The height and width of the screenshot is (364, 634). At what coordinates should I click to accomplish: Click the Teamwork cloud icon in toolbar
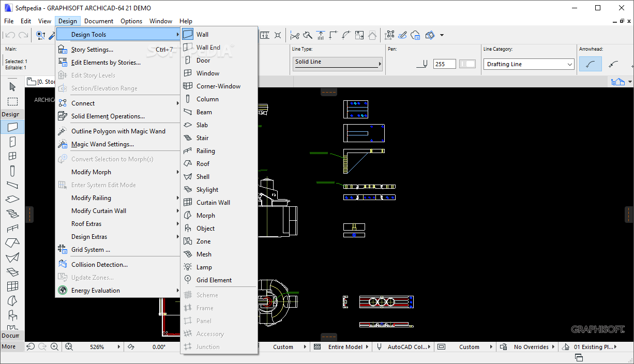tap(416, 35)
